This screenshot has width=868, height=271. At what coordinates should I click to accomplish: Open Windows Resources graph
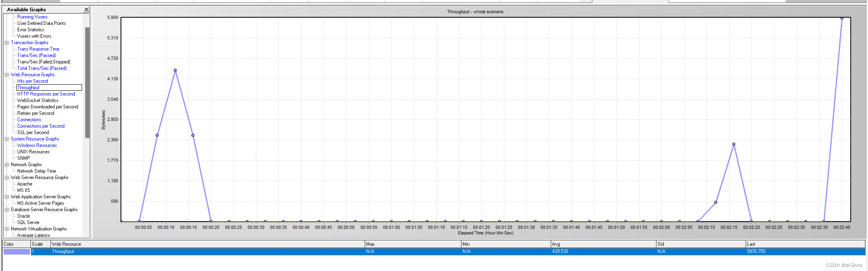tap(37, 145)
